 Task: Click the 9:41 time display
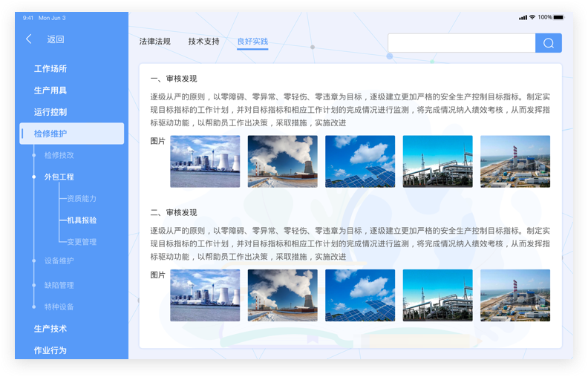(x=28, y=18)
